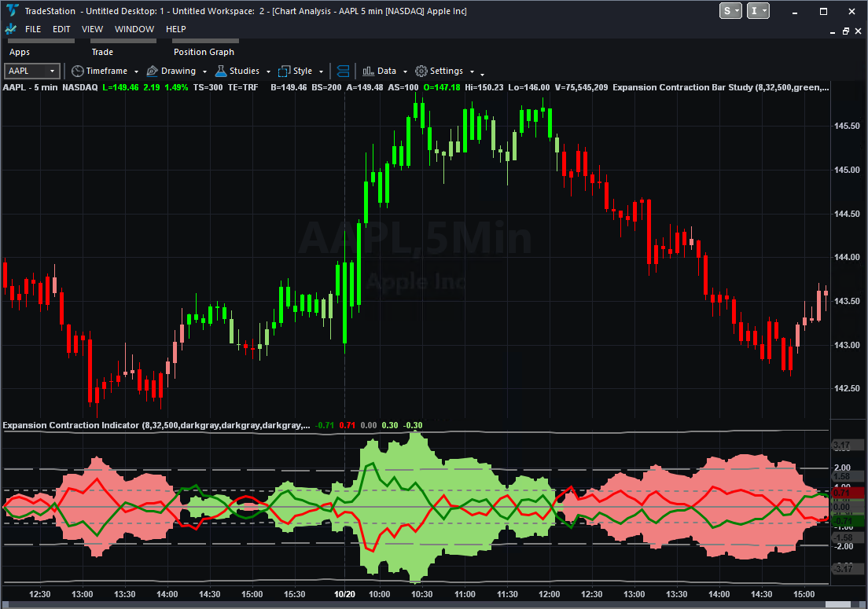Image resolution: width=868 pixels, height=609 pixels.
Task: Expand the Style dropdown arrow
Action: [321, 72]
